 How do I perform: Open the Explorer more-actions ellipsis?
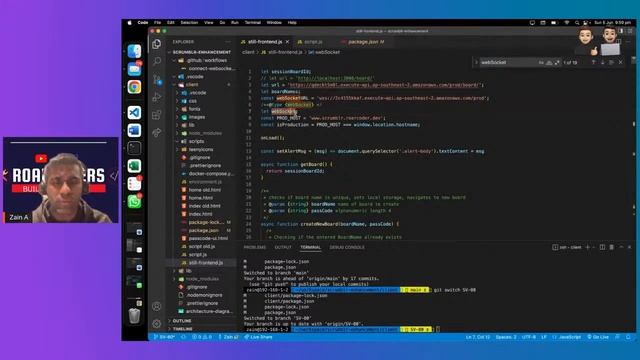tap(228, 42)
